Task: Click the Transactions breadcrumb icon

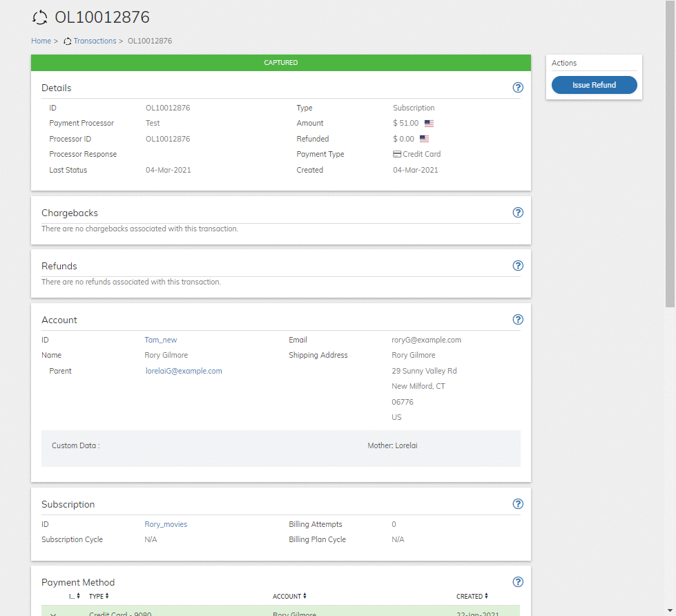Action: 67,41
